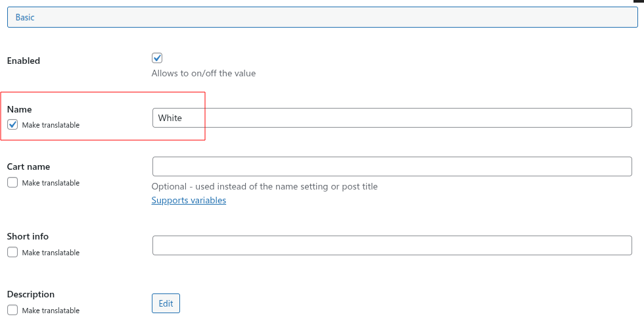Select the Cart name field label

(28, 166)
